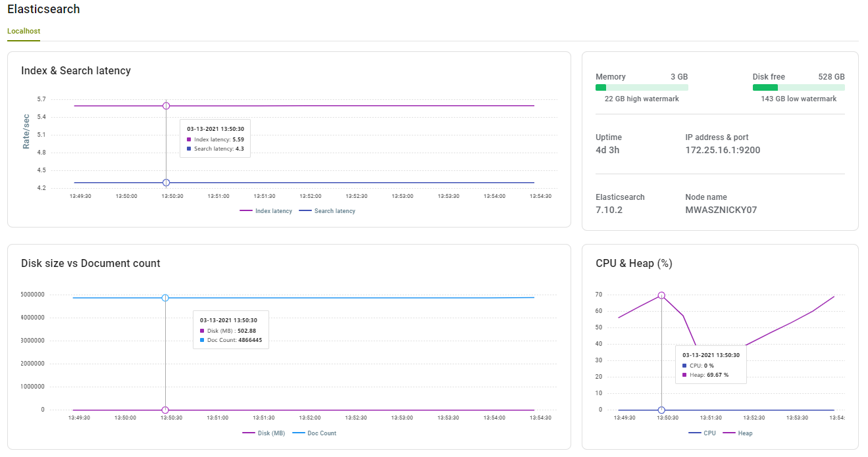Screen dimensions: 868x457
Task: Click the IP address value 172.25.16.1:9200
Action: [723, 150]
